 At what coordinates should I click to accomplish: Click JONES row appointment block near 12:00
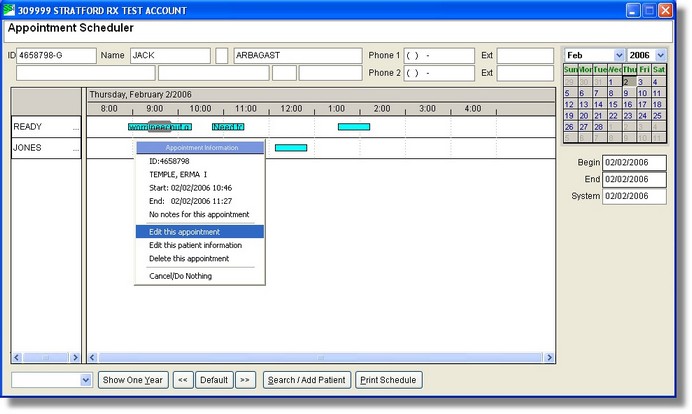coord(291,148)
